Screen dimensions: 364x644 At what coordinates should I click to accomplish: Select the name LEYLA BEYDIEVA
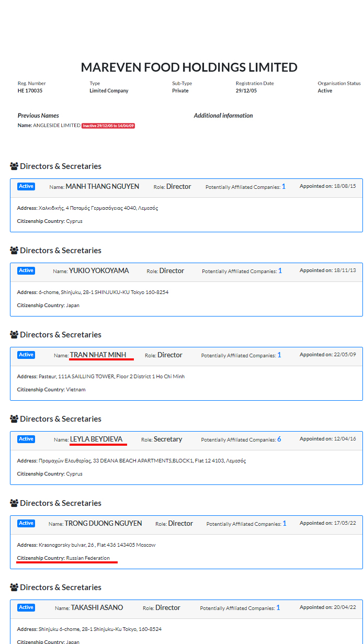(x=96, y=439)
